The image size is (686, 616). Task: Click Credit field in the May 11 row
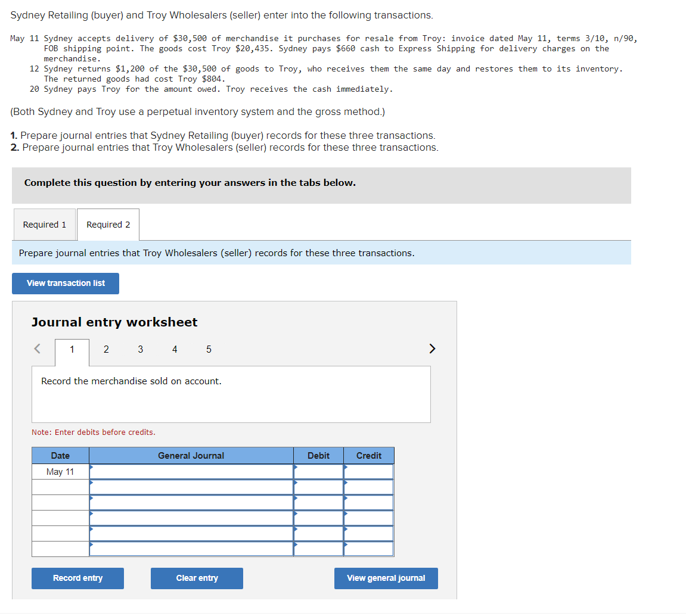tap(369, 472)
